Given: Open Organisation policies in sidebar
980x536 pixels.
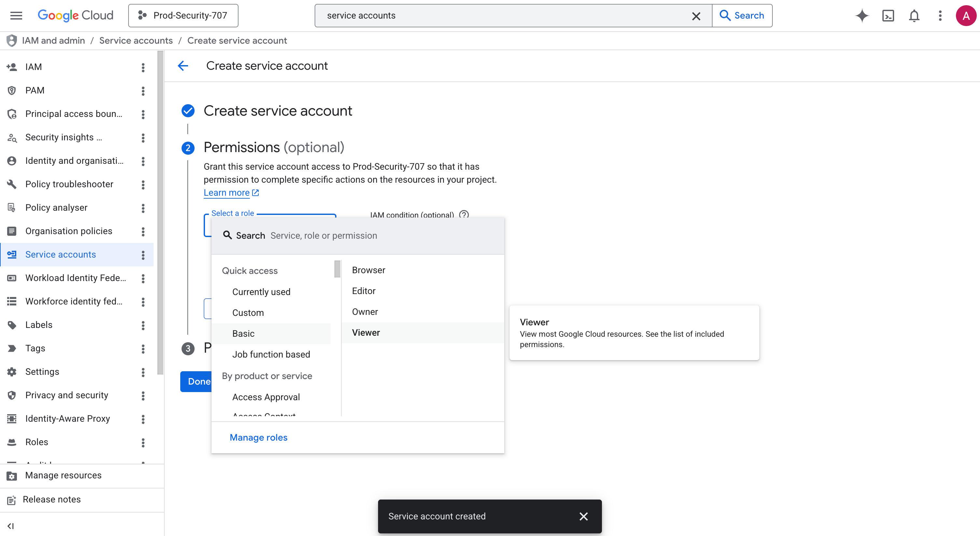Looking at the screenshot, I should point(77,231).
